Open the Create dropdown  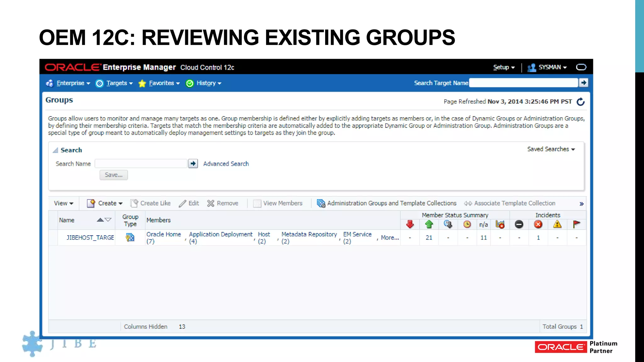[105, 203]
